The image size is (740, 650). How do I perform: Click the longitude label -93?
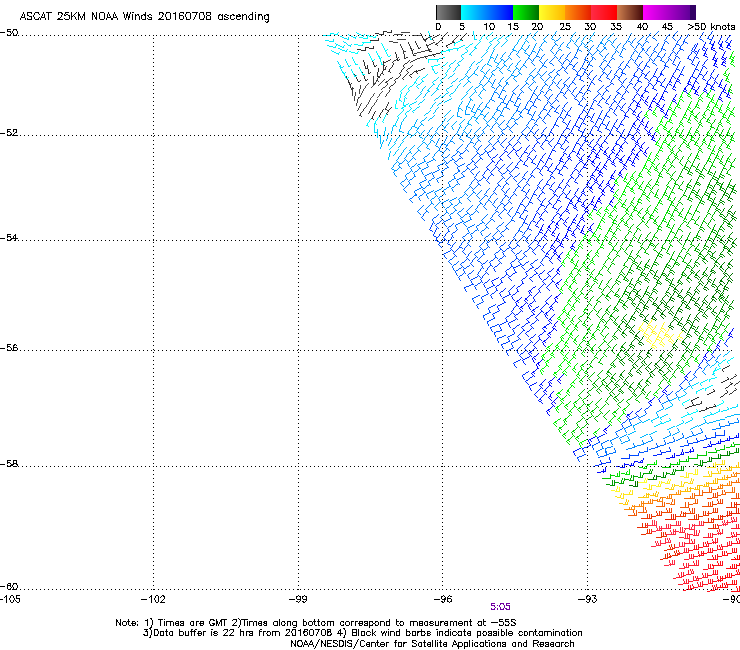coord(588,599)
